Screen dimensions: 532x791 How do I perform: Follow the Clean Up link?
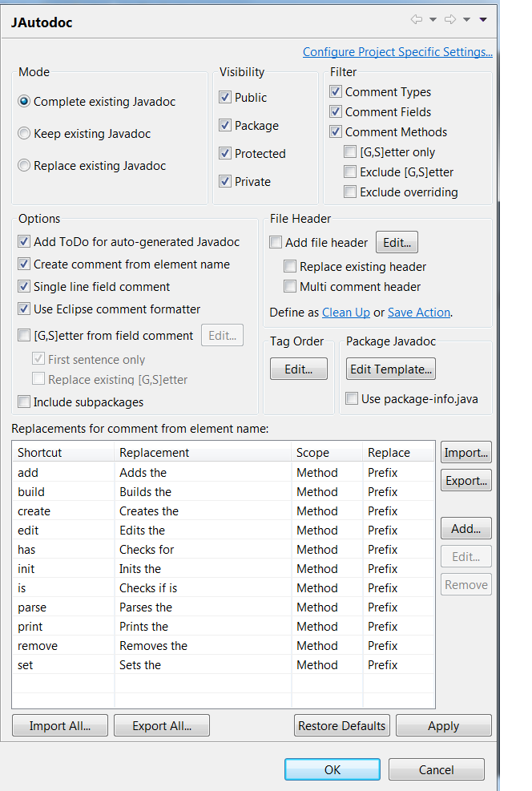pos(346,313)
